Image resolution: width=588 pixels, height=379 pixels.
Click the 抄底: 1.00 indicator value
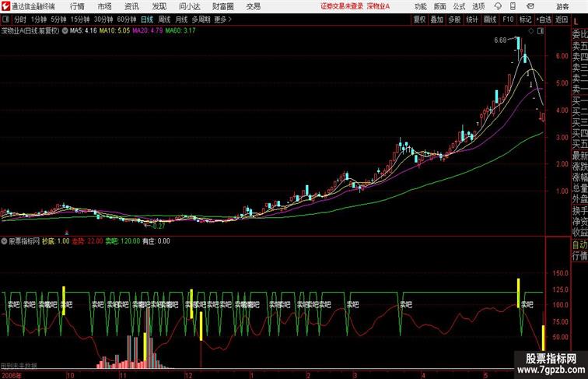[56, 241]
